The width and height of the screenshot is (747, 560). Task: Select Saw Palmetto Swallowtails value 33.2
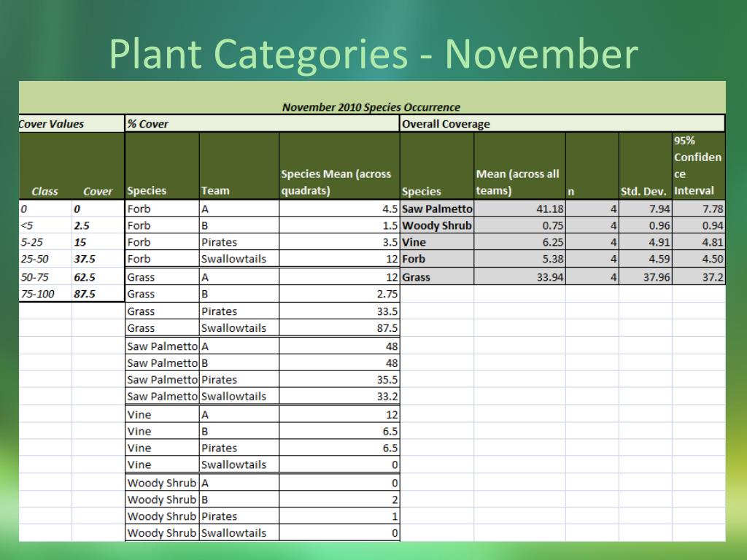[x=339, y=396]
